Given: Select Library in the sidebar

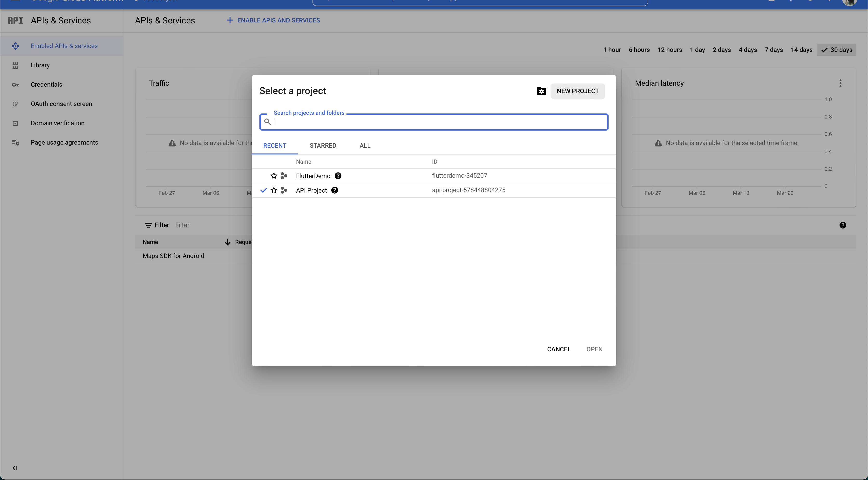Looking at the screenshot, I should pyautogui.click(x=40, y=65).
